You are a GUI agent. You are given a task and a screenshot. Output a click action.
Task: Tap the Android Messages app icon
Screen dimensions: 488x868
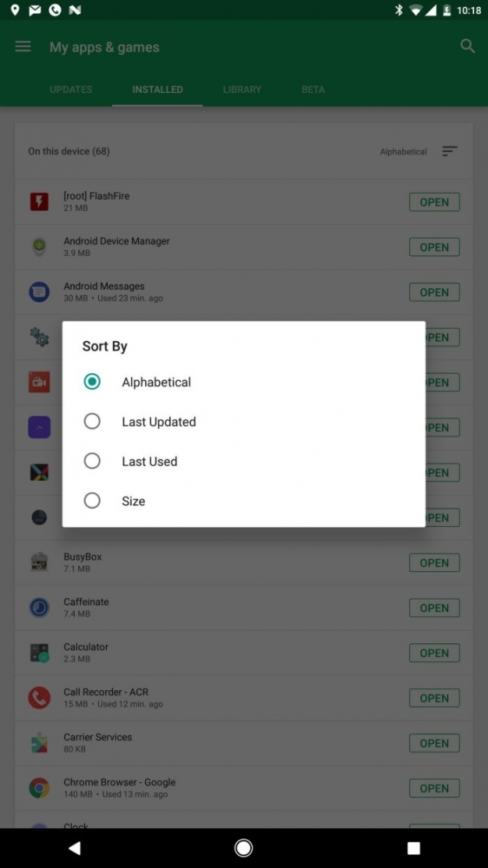coord(39,292)
